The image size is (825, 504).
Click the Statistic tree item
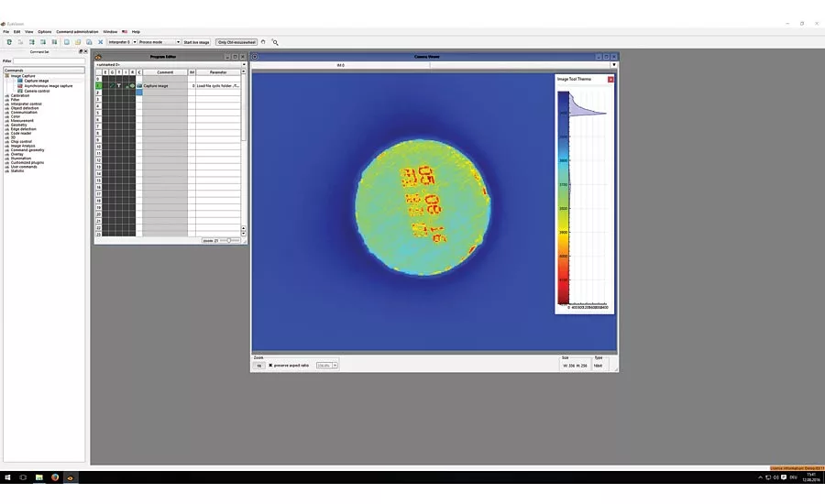[x=17, y=171]
